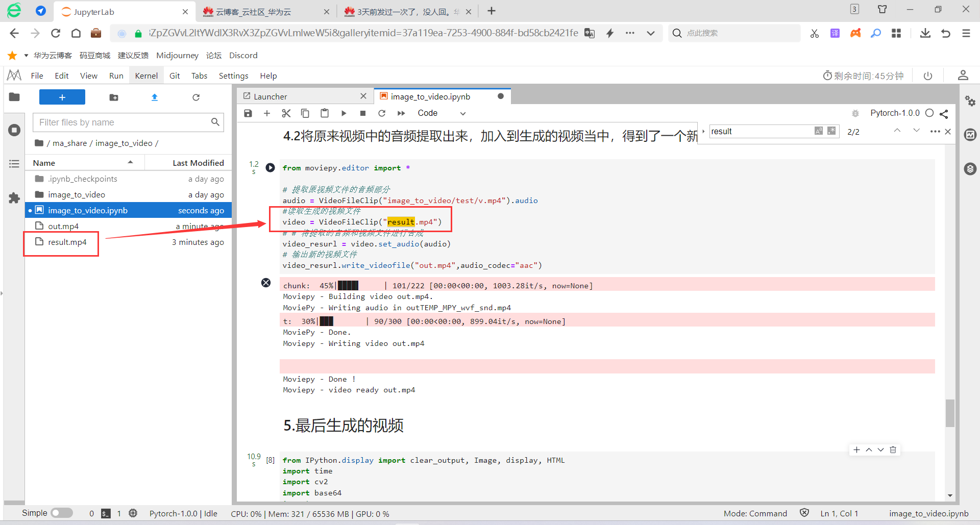Viewport: 980px width, 525px height.
Task: Open the Run menu
Action: (x=116, y=76)
